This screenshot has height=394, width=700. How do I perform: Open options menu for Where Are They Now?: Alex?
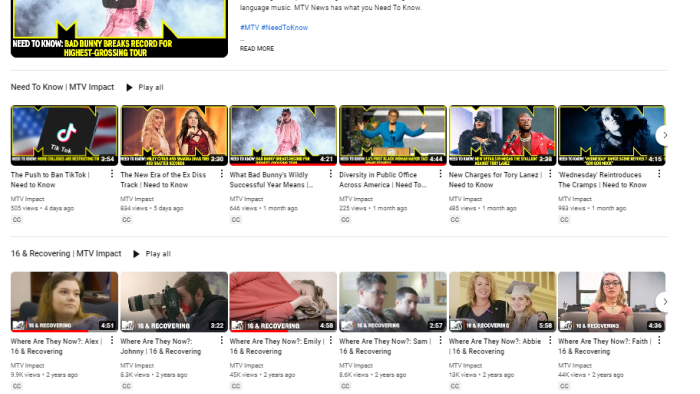(112, 340)
